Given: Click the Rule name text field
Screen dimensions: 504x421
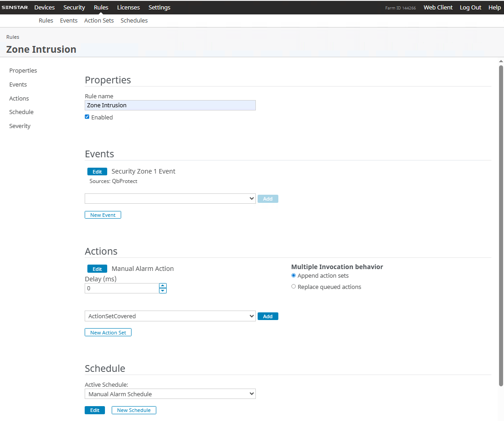Looking at the screenshot, I should 170,105.
